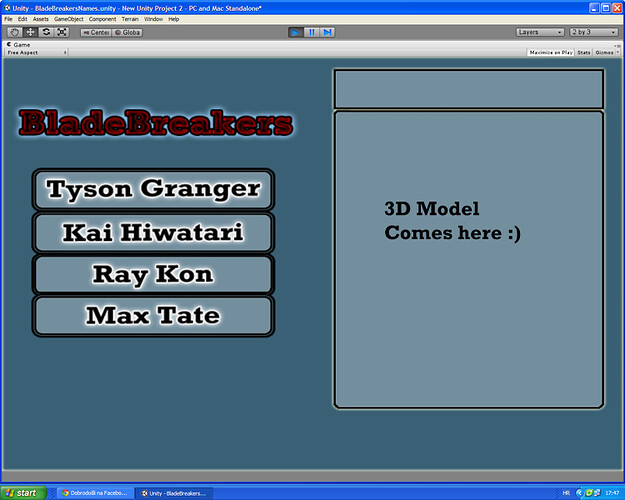This screenshot has height=500, width=625.
Task: Open the Game view tab options menu
Action: point(618,45)
